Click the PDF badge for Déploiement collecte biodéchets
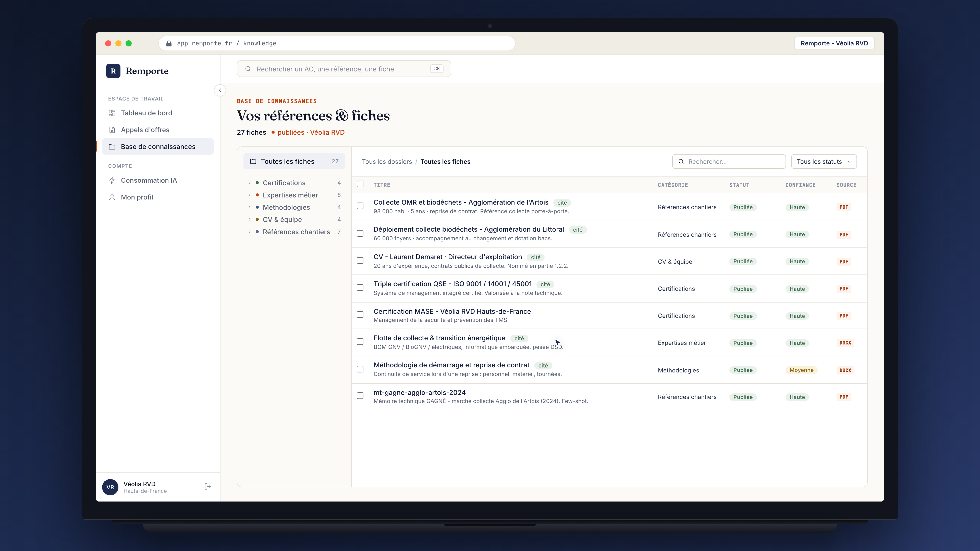Image resolution: width=980 pixels, height=551 pixels. [x=844, y=235]
